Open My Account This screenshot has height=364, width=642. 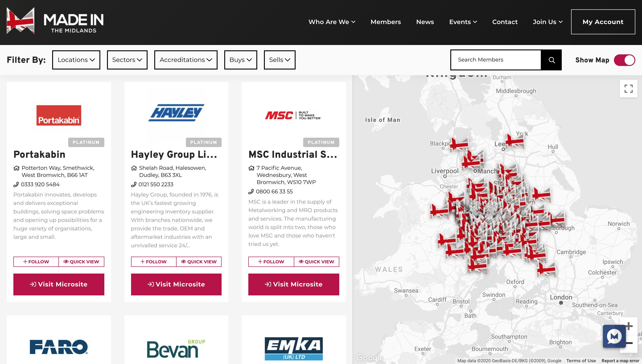coord(603,22)
